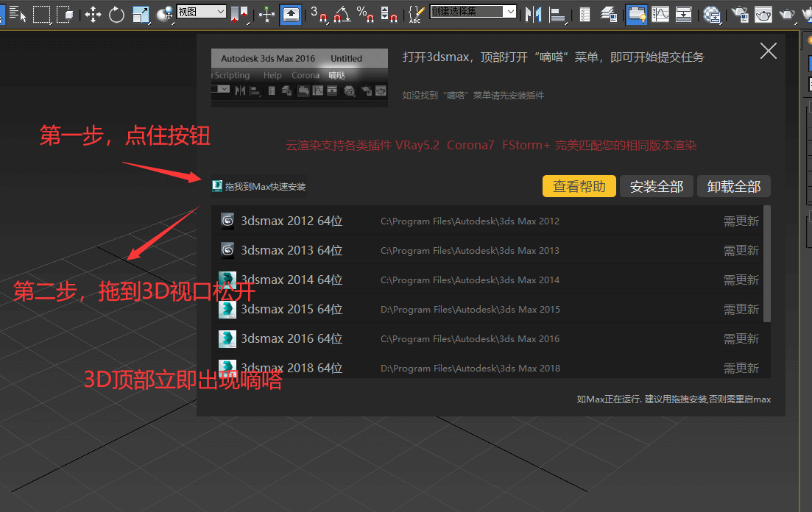812x512 pixels.
Task: Click the 卸载全部 button
Action: [734, 186]
